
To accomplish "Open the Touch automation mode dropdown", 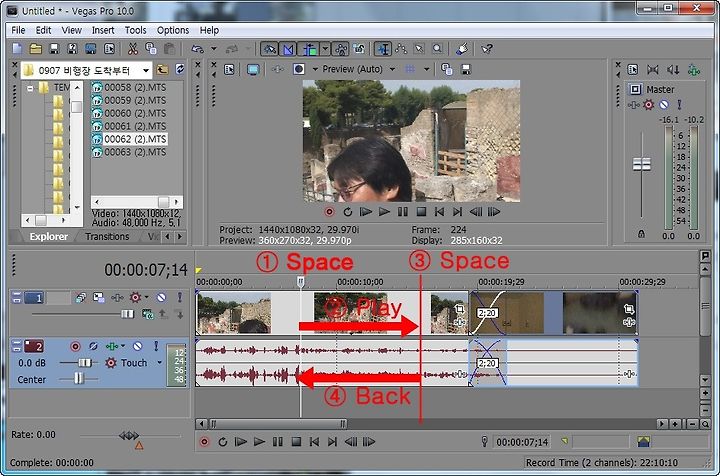I will coord(159,363).
